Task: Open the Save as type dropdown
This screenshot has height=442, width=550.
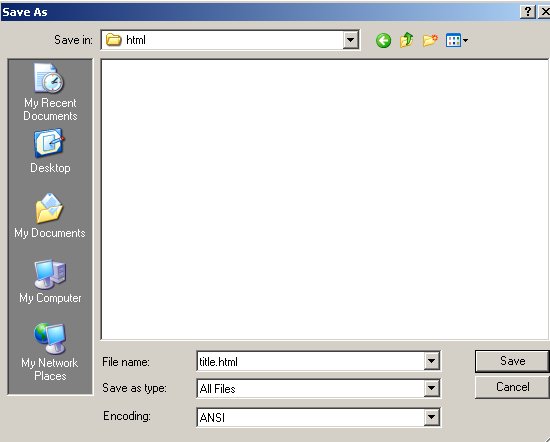Action: pos(431,388)
